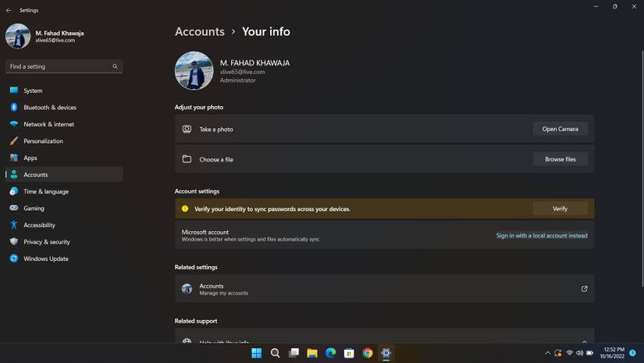Viewport: 644px width, 363px height.
Task: Go back using the Settings back arrow
Action: click(x=9, y=10)
